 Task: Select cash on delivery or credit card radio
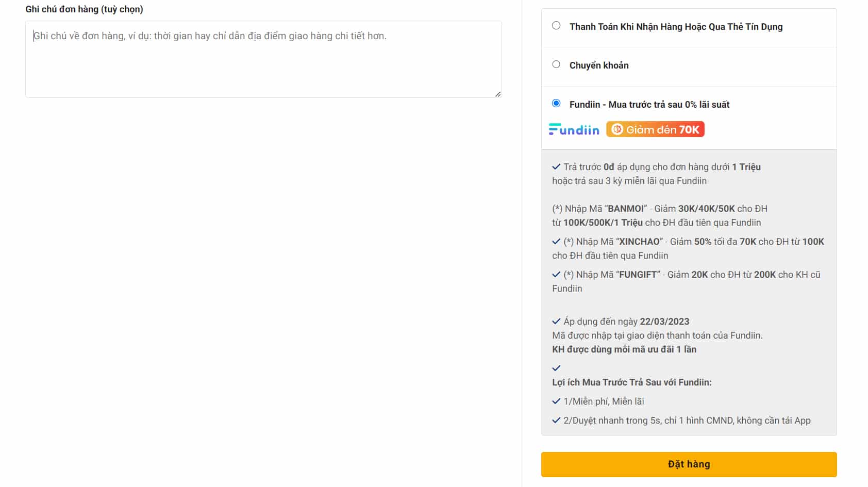[556, 26]
